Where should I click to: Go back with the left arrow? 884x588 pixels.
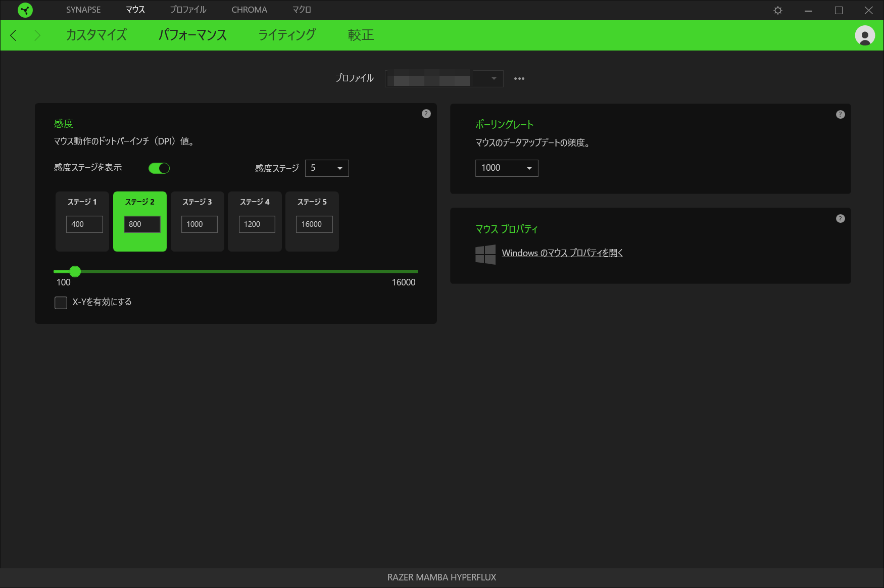[x=14, y=35]
